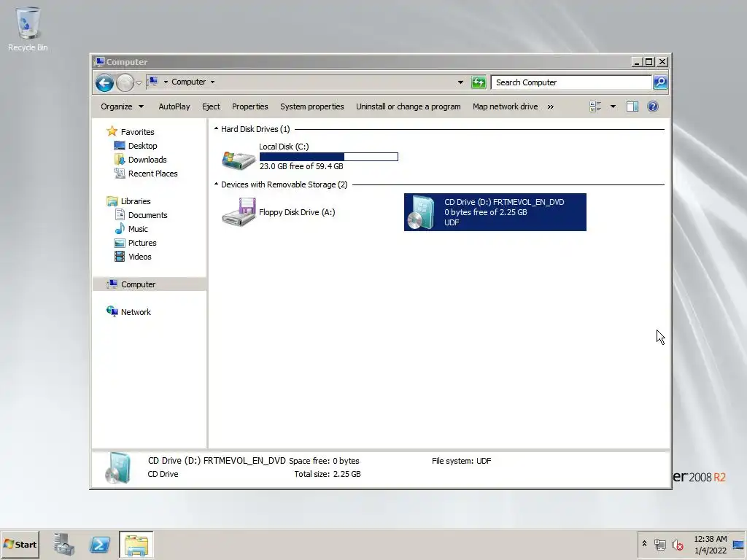747x560 pixels.
Task: Open the Documents library
Action: coord(147,215)
